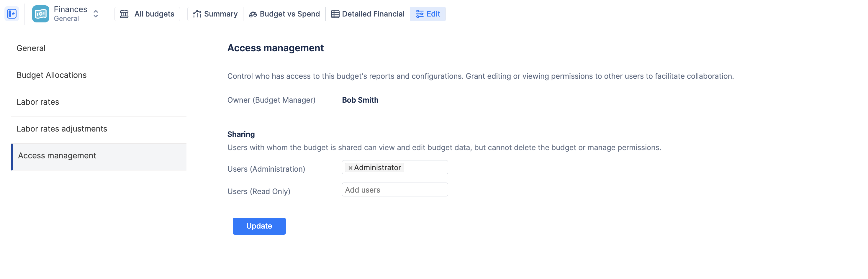The image size is (868, 279).
Task: Select Budget Allocations in the sidebar
Action: 52,75
